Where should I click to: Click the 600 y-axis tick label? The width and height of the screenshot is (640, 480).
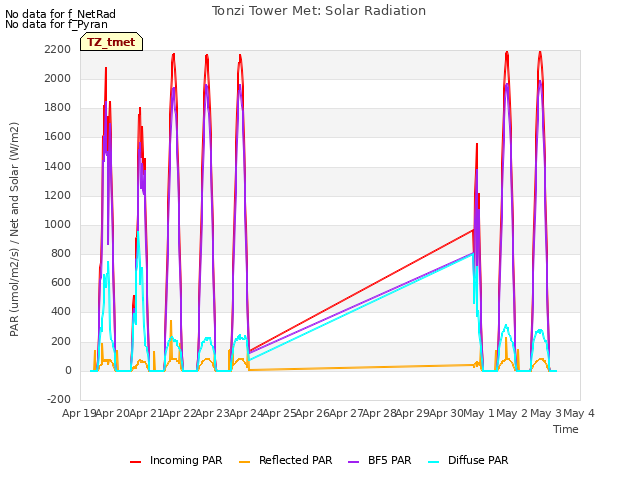pos(61,283)
